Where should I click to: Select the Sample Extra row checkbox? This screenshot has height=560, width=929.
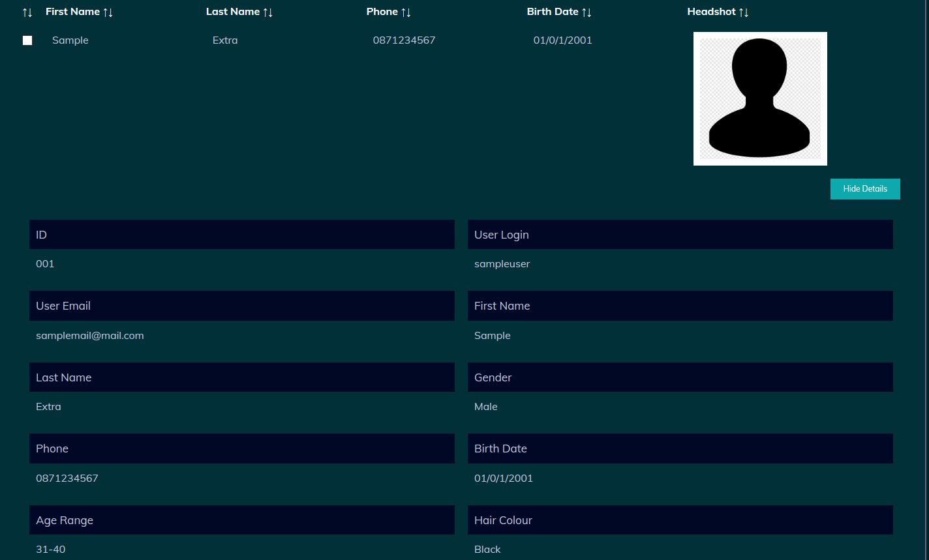[27, 40]
